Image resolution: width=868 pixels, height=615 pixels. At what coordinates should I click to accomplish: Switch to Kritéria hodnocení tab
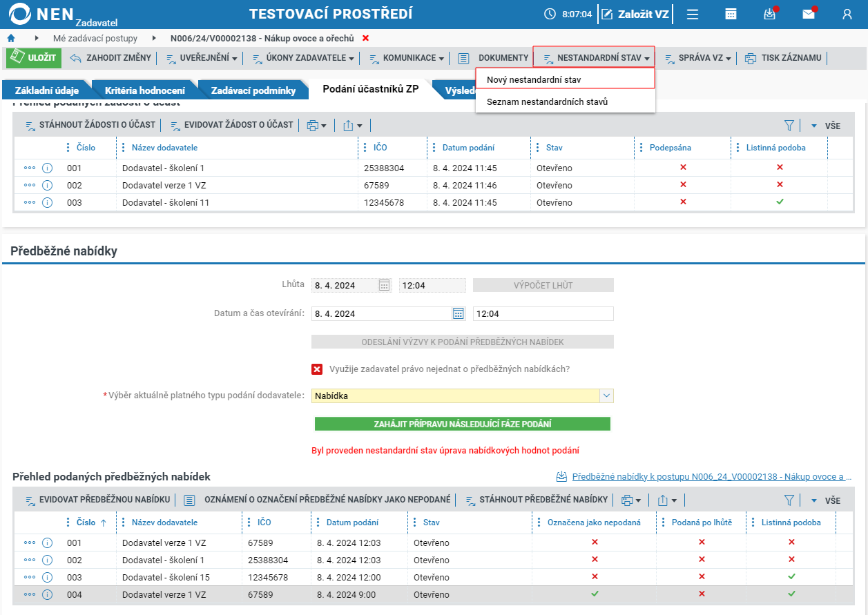144,90
